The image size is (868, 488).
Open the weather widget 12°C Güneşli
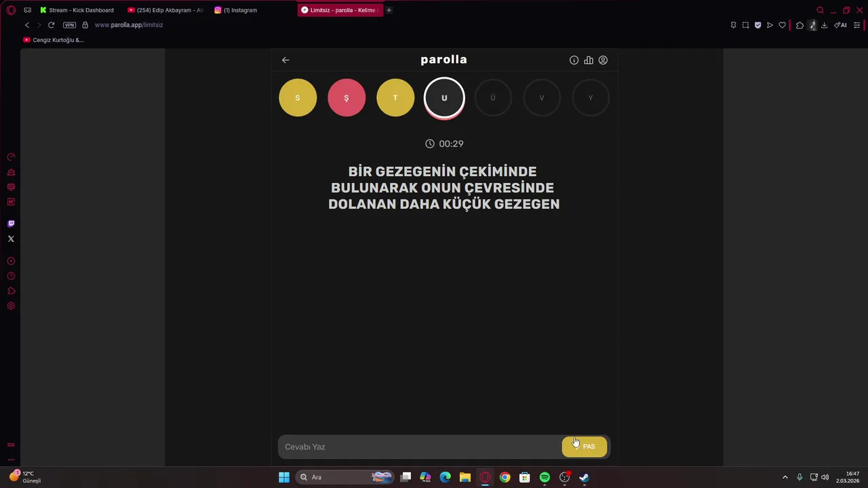25,477
